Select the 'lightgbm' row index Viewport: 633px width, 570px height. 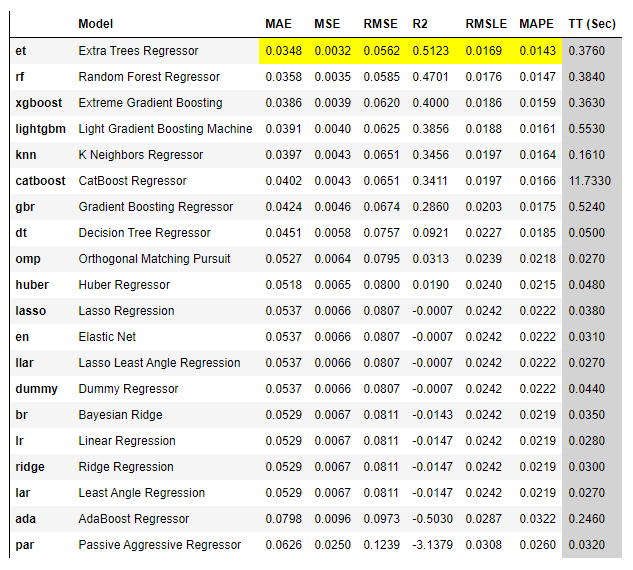point(40,129)
